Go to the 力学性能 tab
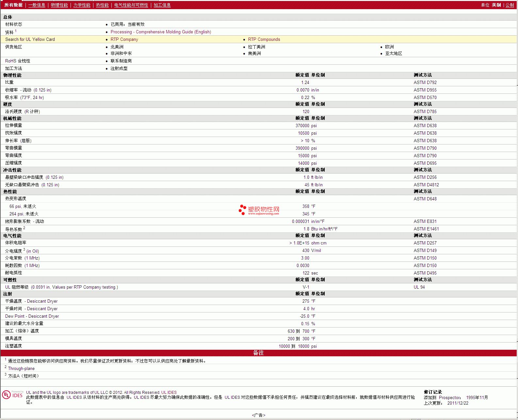This screenshot has height=420, width=518. point(82,5)
